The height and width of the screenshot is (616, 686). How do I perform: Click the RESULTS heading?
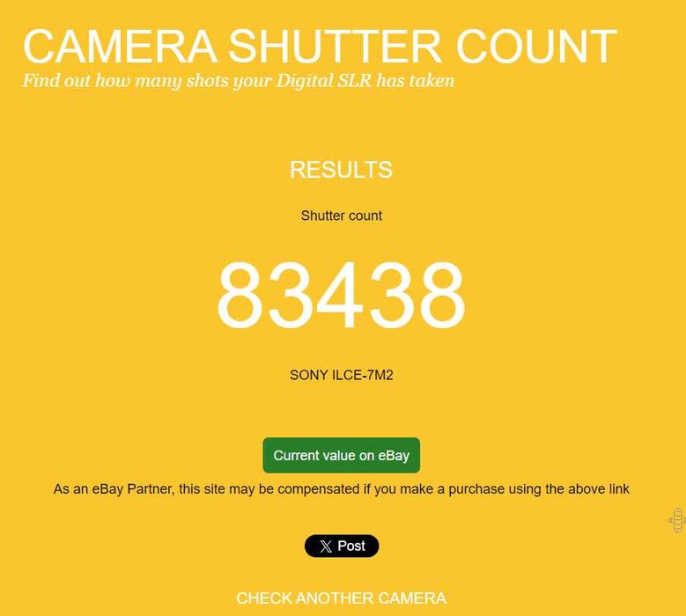point(342,170)
